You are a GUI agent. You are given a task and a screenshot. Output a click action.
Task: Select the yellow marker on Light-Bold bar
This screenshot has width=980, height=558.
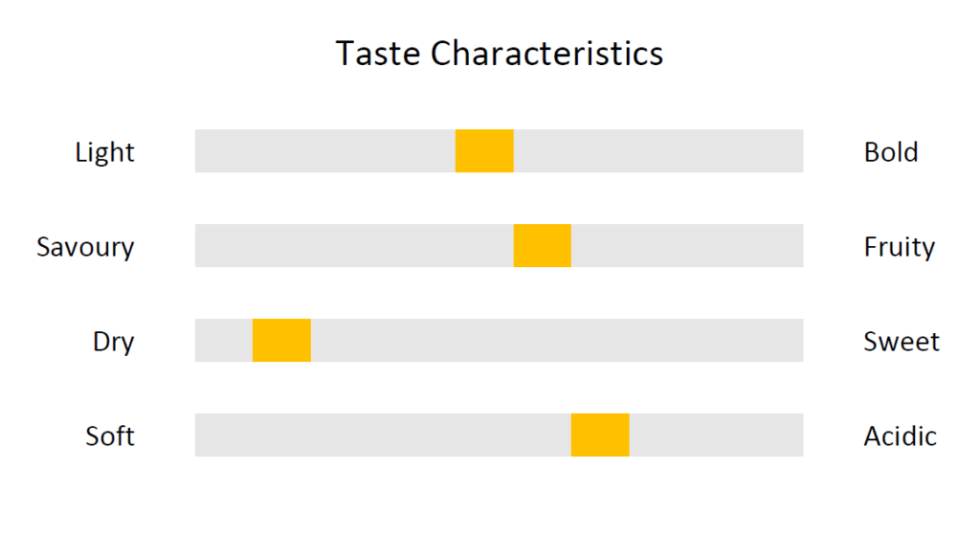coord(484,150)
